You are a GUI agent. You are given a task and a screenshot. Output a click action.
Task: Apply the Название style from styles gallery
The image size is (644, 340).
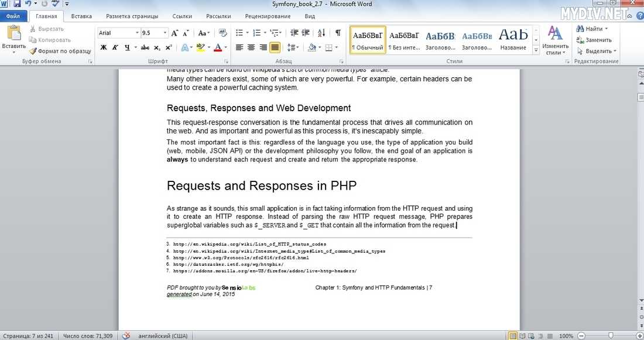click(513, 39)
